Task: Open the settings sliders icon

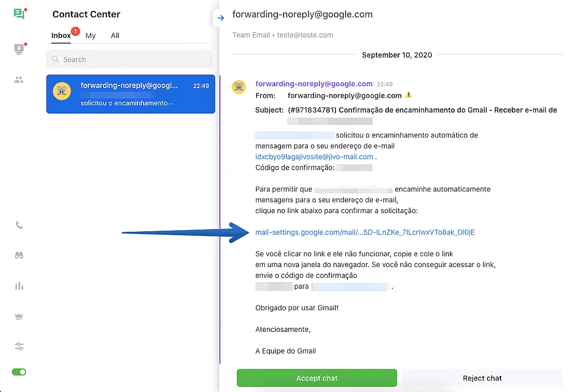Action: (19, 346)
